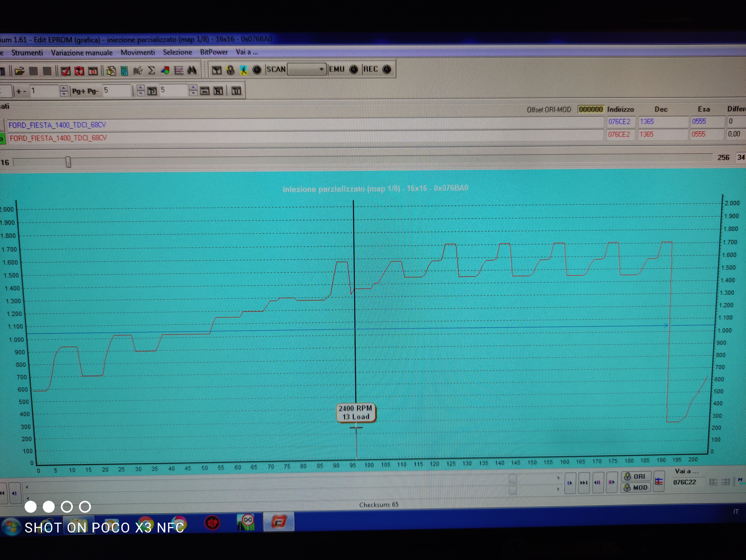Open the 'Vai a ...' menu
Viewport: 746px width, 560px height.
(x=247, y=52)
